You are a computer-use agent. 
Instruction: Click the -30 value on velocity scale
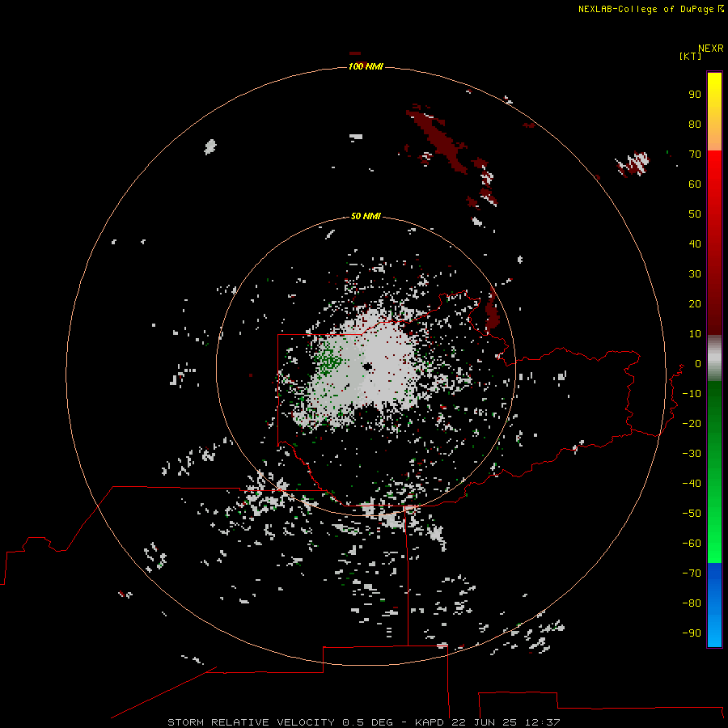pyautogui.click(x=692, y=454)
